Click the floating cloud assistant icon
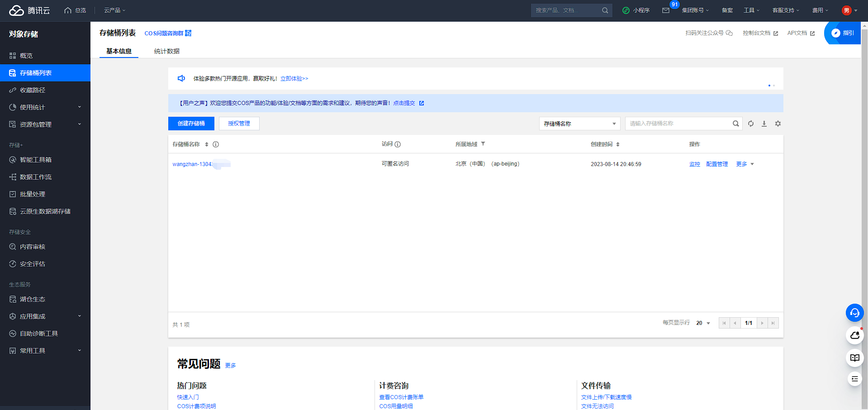The image size is (868, 410). click(854, 335)
